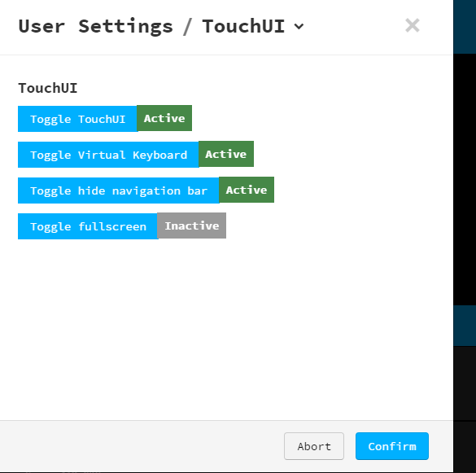This screenshot has height=473, width=476.
Task: Toggle hide navigation bar option
Action: [119, 191]
